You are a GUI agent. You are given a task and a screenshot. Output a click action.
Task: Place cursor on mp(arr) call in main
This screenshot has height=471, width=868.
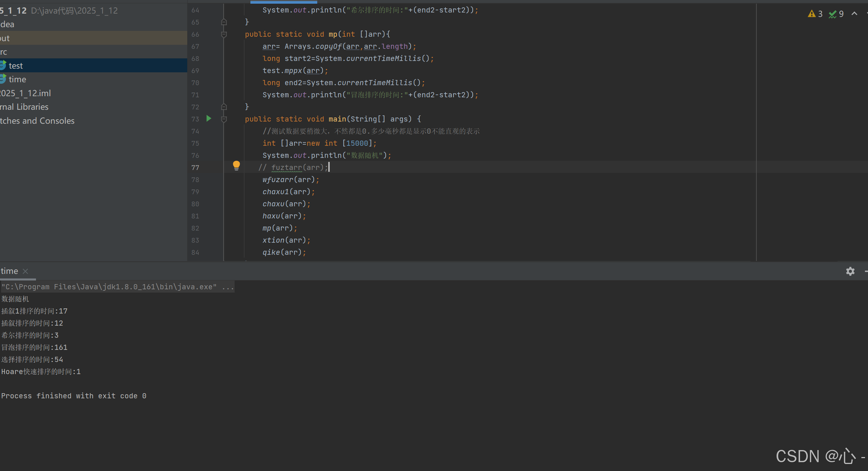point(279,228)
